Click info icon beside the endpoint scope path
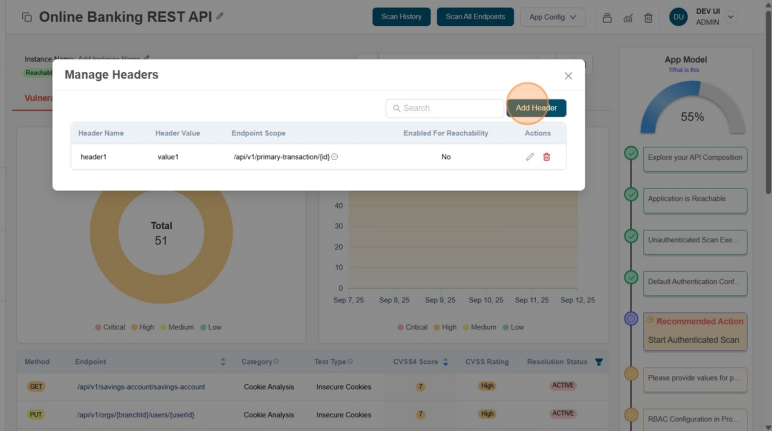This screenshot has width=772, height=431. pos(334,157)
